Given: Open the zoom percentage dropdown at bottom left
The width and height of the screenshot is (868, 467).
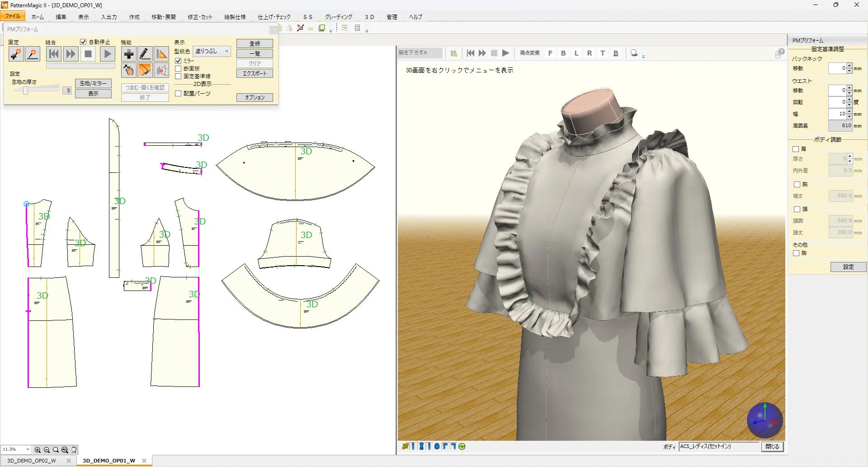Looking at the screenshot, I should tap(27, 449).
